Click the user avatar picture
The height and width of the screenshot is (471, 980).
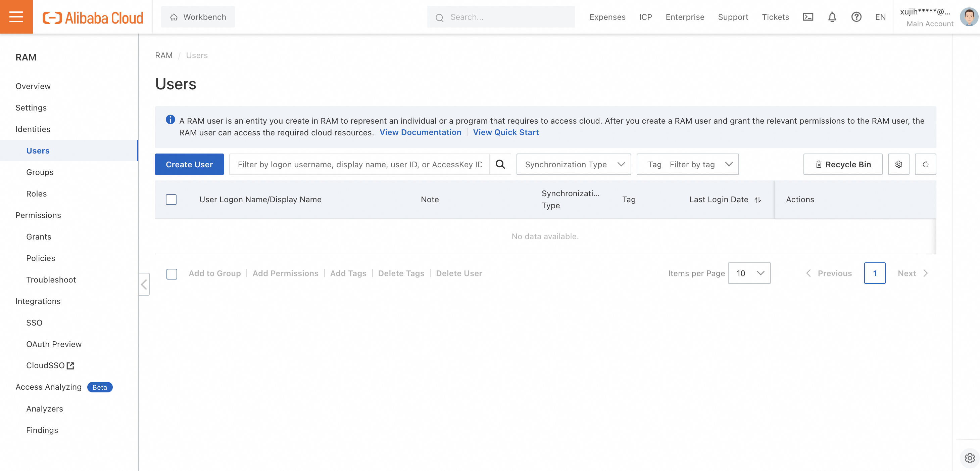point(968,17)
